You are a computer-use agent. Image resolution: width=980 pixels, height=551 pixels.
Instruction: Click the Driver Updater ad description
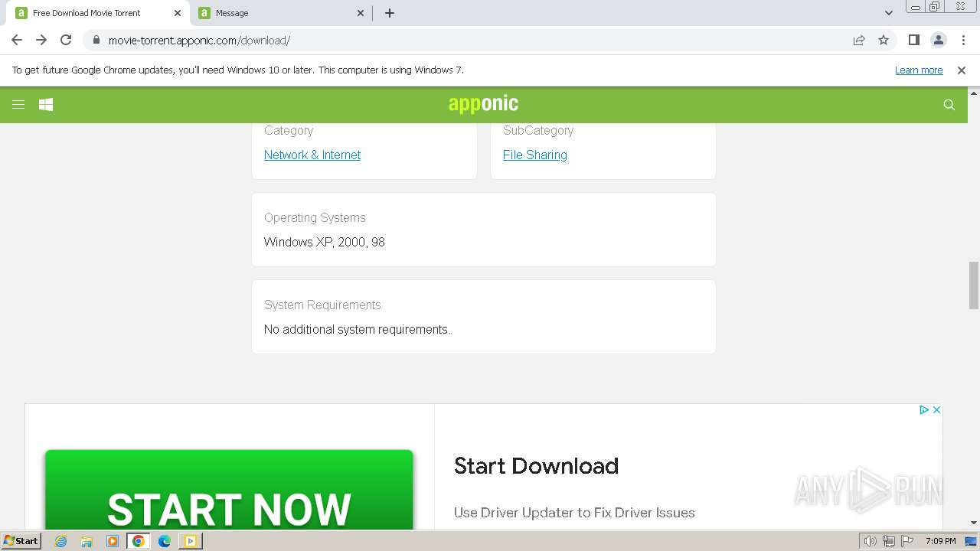click(x=574, y=513)
